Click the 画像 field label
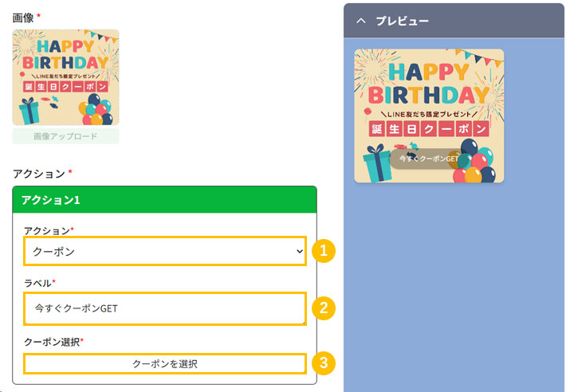 click(23, 15)
